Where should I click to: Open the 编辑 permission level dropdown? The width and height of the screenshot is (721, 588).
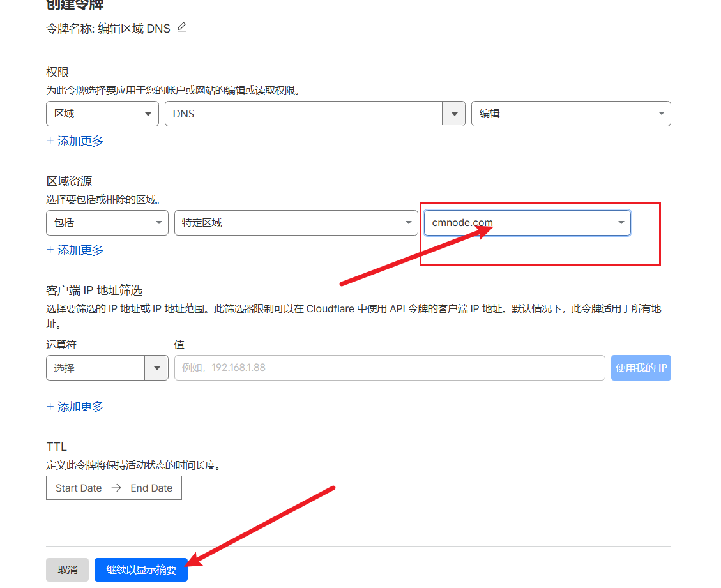pyautogui.click(x=570, y=114)
